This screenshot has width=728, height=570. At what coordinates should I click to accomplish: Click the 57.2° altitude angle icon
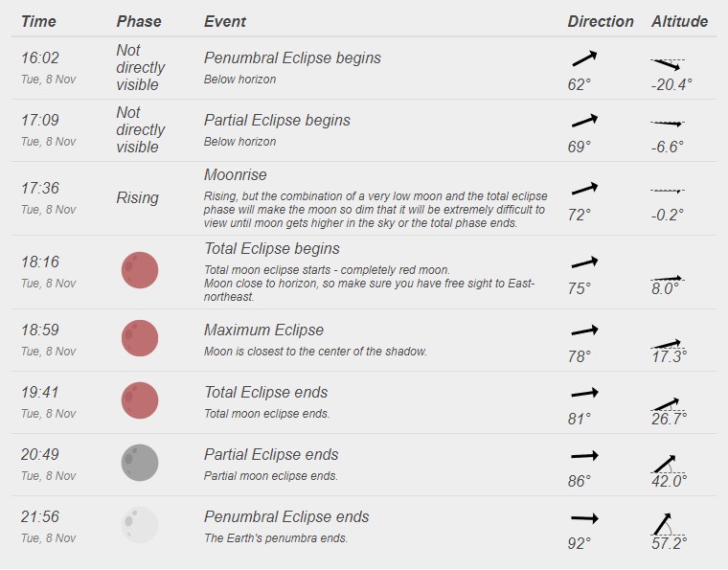coord(668,524)
